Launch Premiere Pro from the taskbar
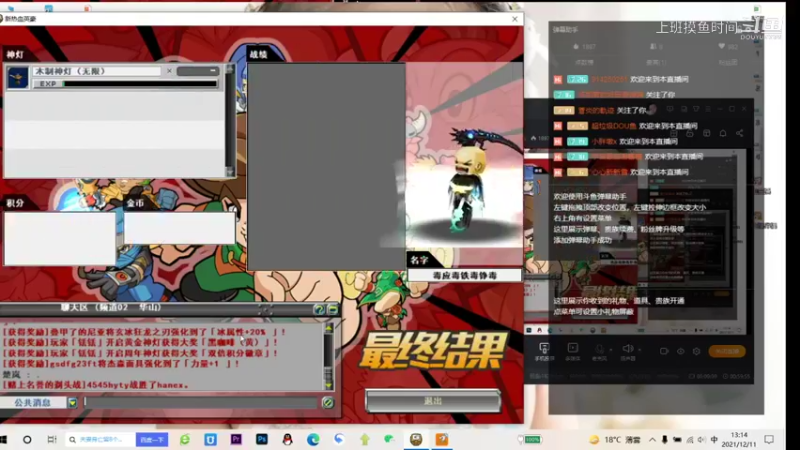Screen dimensions: 800x450 point(236,439)
